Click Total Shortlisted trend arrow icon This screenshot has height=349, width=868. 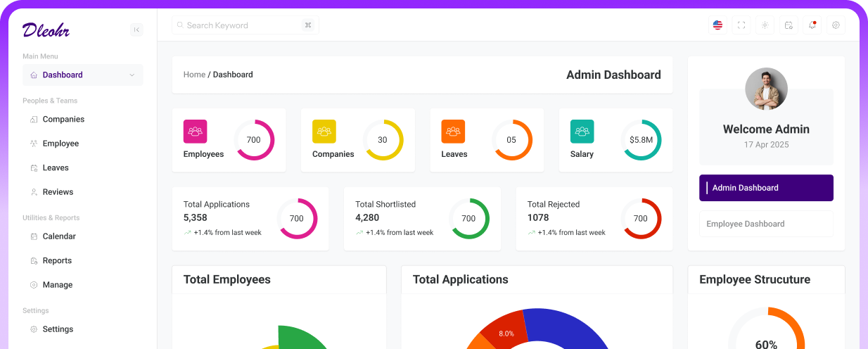359,233
